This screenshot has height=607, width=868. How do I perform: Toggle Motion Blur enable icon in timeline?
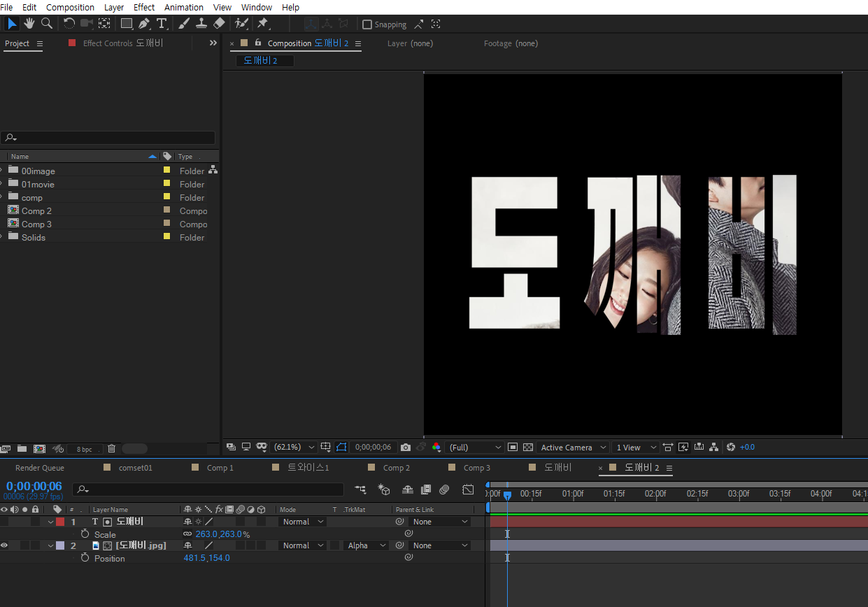(444, 490)
